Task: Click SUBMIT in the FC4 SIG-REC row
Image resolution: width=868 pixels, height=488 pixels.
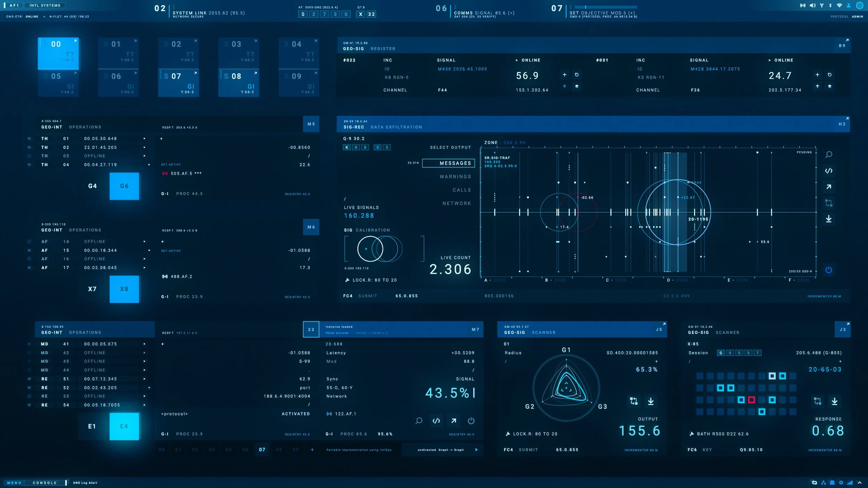Action: pyautogui.click(x=367, y=296)
